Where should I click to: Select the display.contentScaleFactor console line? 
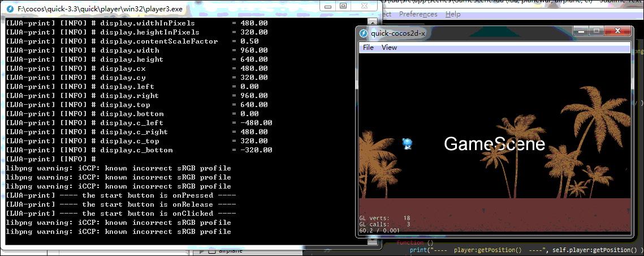click(x=132, y=41)
